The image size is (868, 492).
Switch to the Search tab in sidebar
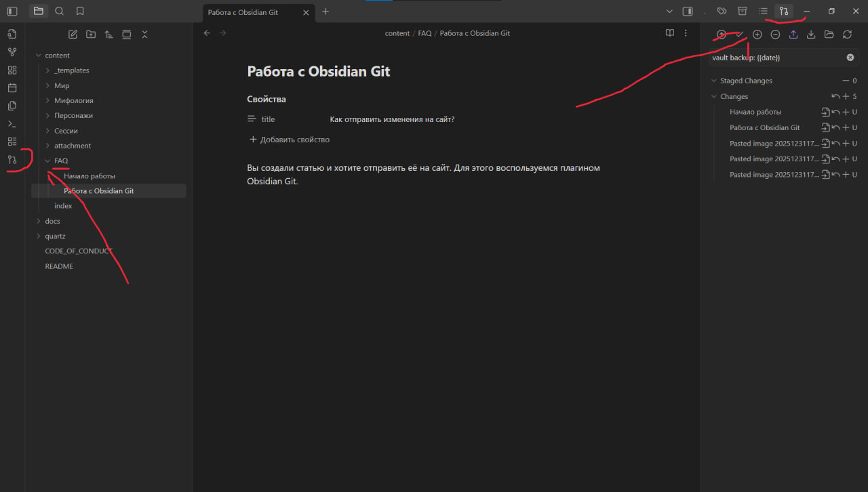60,12
